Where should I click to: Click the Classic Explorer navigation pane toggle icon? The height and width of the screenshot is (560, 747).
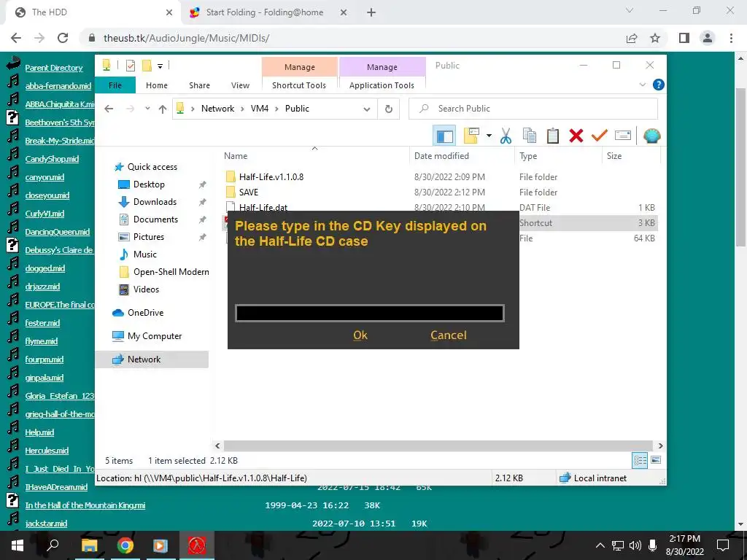[x=444, y=136]
